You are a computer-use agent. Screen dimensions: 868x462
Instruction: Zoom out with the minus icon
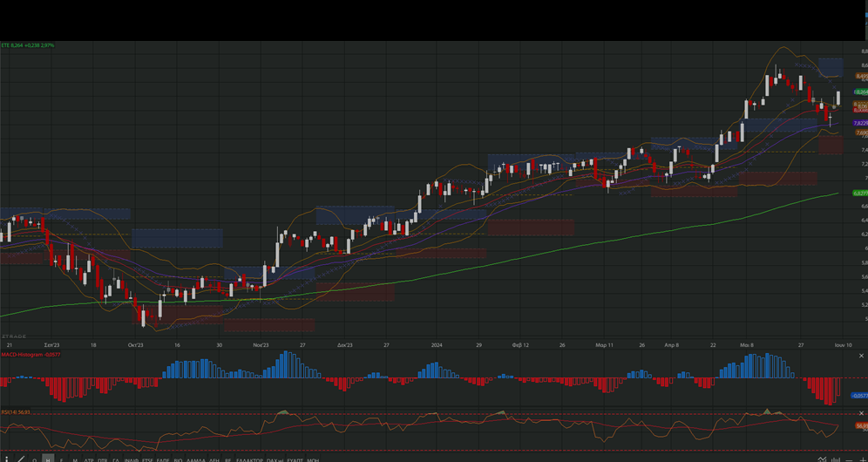click(x=849, y=460)
